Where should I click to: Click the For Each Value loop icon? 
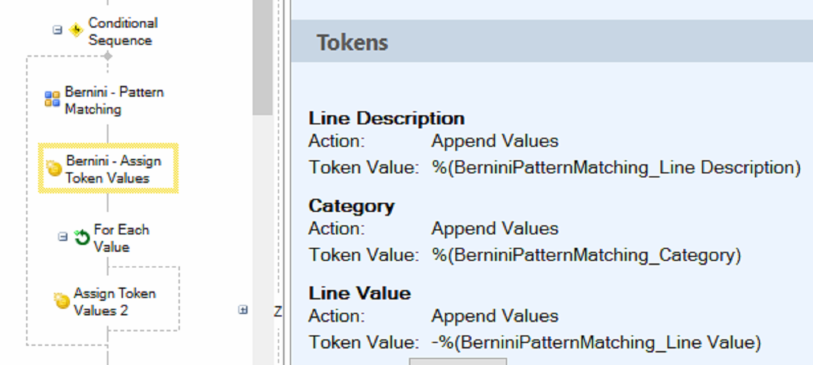pyautogui.click(x=82, y=237)
